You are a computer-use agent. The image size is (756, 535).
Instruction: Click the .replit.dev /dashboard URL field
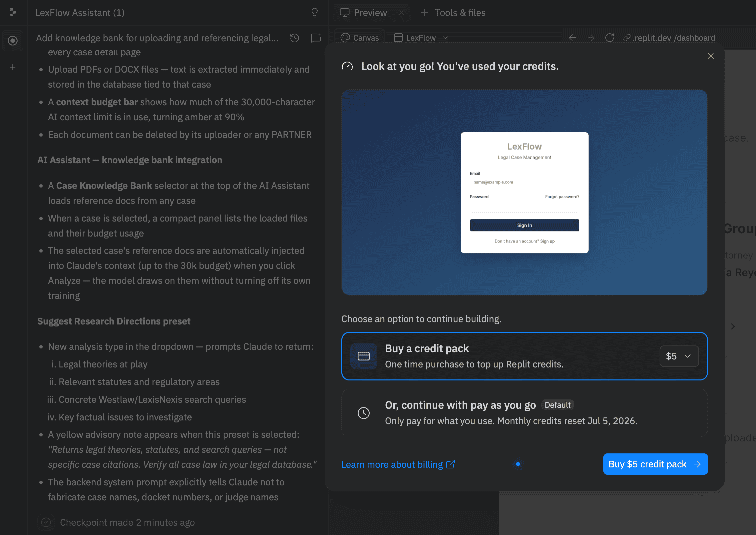[x=669, y=38]
